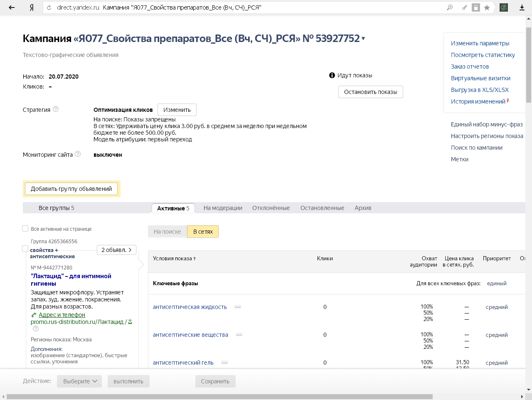Screen dimensions: 532x400
Task: Open the Метки link
Action: [460, 159]
